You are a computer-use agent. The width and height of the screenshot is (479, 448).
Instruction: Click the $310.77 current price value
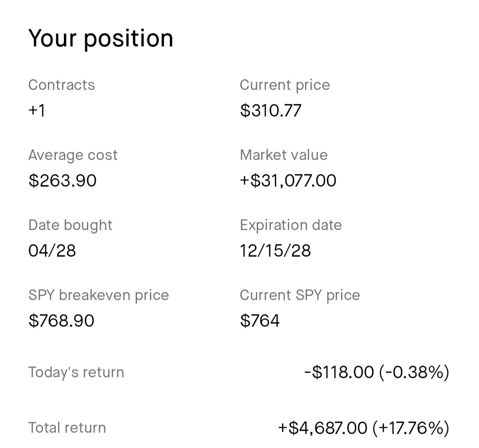coord(271,110)
